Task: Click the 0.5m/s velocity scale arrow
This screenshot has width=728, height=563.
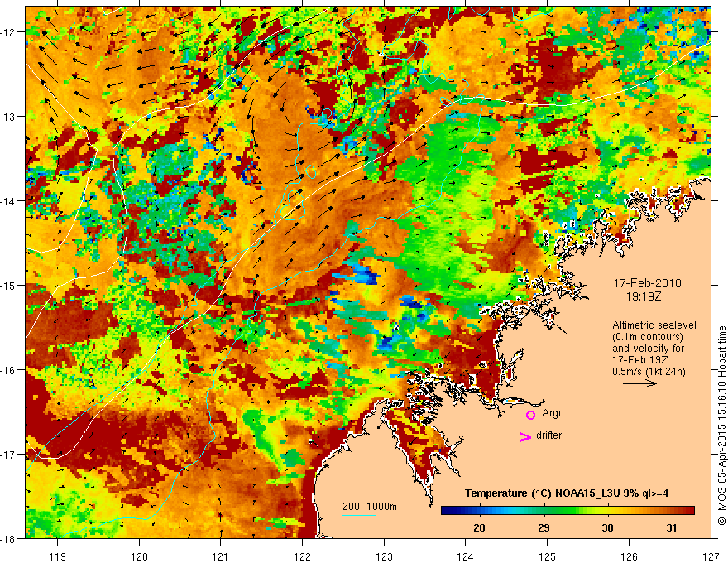Action: [639, 383]
